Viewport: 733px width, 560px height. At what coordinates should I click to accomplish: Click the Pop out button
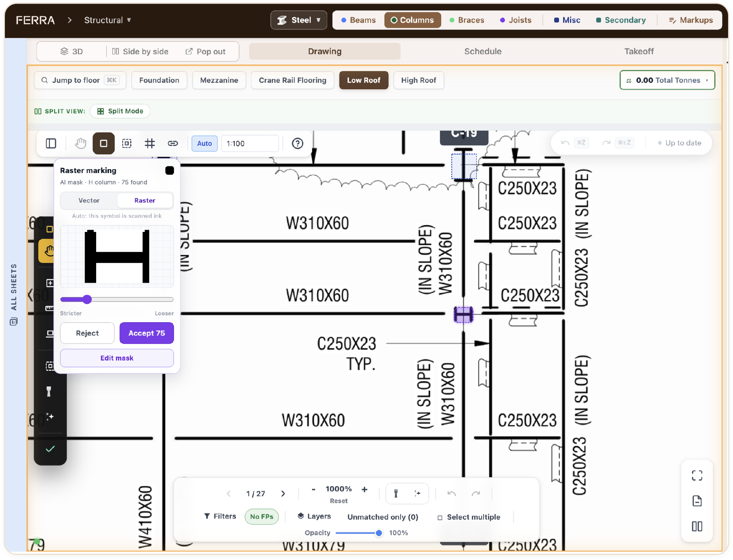click(x=205, y=51)
